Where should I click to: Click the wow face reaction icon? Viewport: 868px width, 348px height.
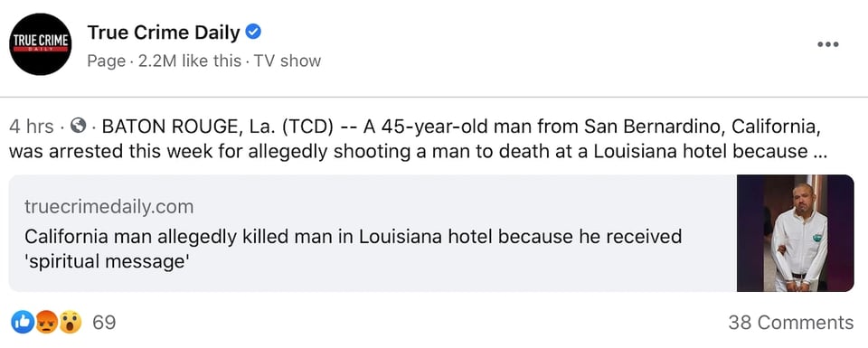(x=71, y=322)
